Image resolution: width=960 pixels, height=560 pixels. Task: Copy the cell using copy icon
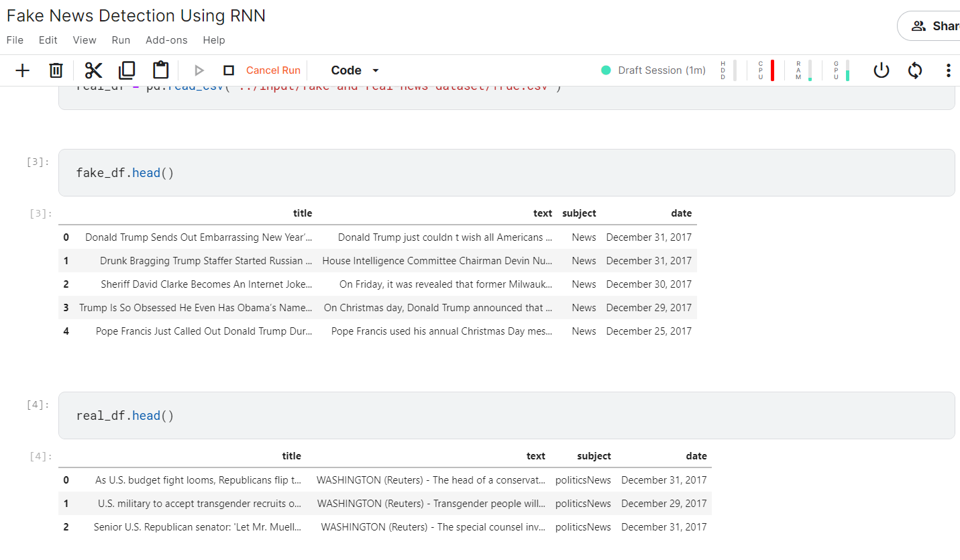click(127, 70)
